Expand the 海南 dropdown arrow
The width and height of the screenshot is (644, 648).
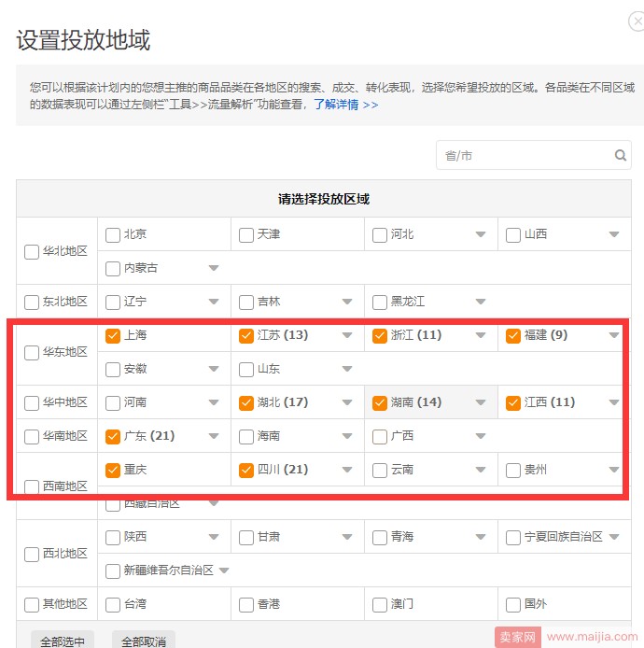[347, 436]
